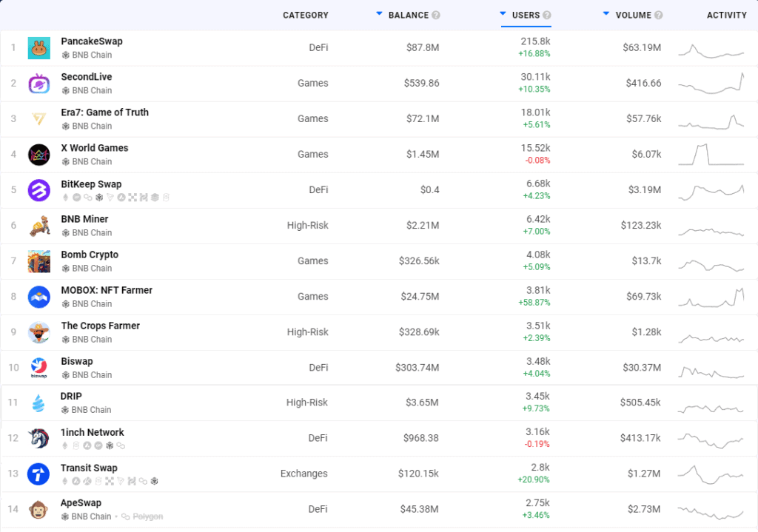
Task: Click the help icon next to BALANCE
Action: [436, 15]
